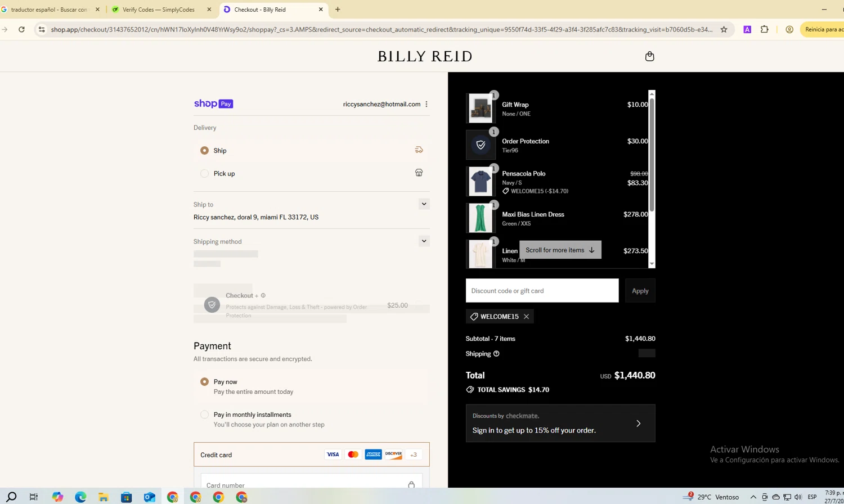This screenshot has width=844, height=504.
Task: Reload the page using browser refresh button
Action: click(x=21, y=29)
